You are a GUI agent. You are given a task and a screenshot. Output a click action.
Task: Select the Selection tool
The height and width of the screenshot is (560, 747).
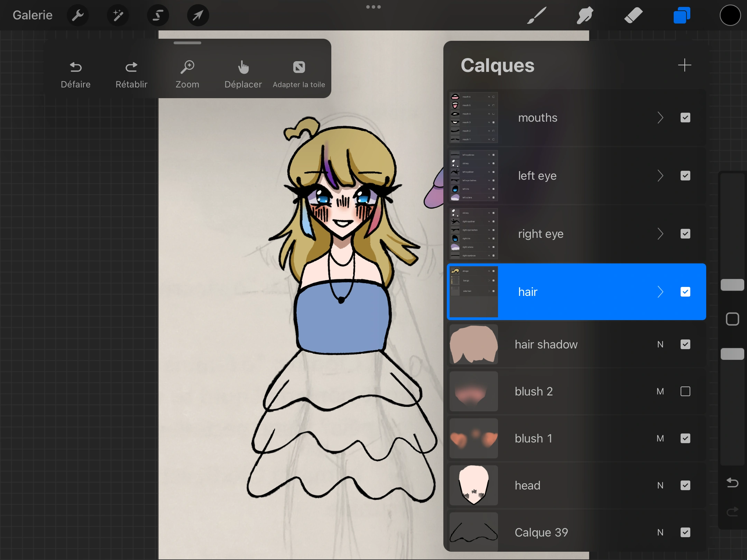(x=158, y=15)
